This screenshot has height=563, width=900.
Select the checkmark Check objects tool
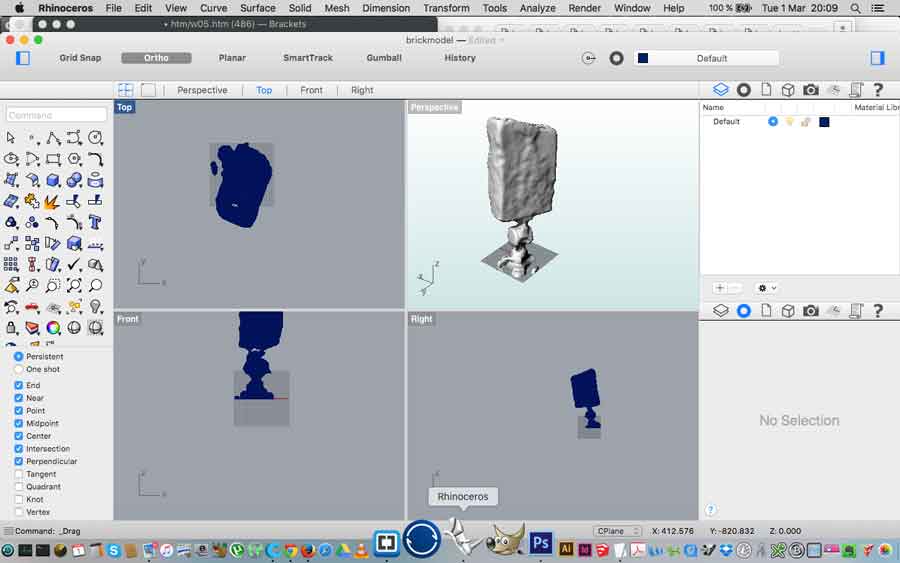coord(75,265)
